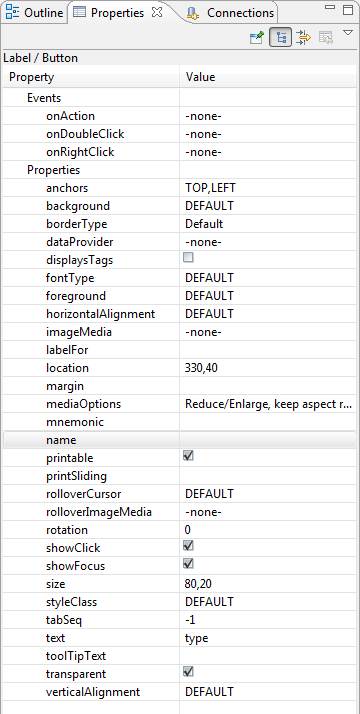Image resolution: width=360 pixels, height=714 pixels.
Task: Click the Value column header
Action: 268,77
